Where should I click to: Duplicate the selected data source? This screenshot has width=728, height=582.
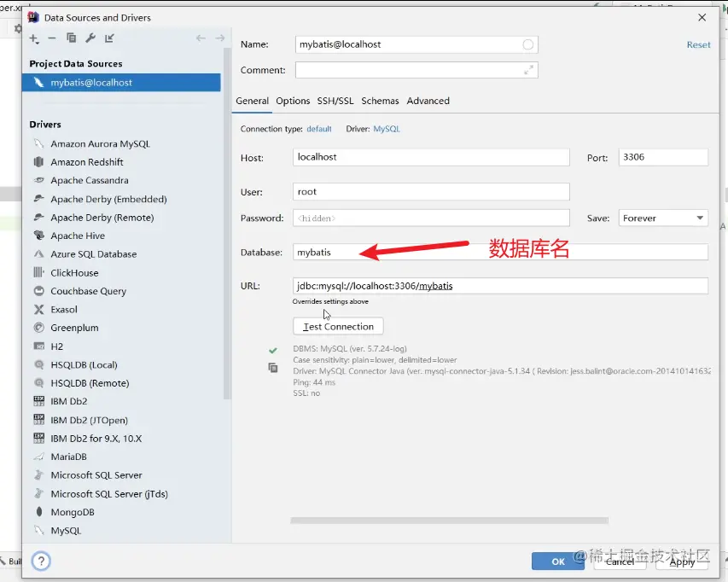pos(71,38)
